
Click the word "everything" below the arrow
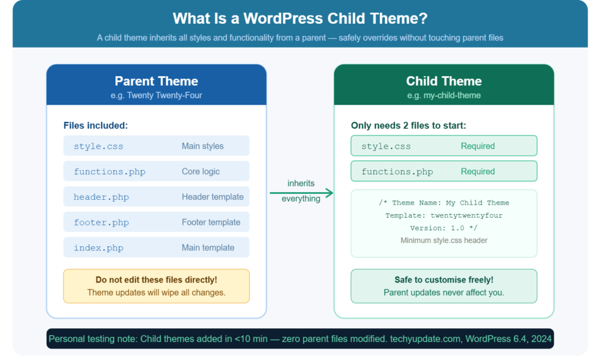coord(300,199)
